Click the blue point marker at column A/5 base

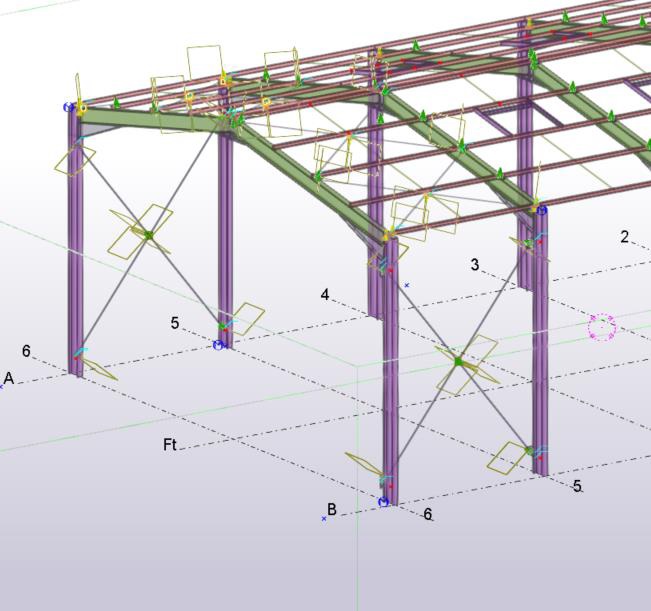click(x=218, y=345)
